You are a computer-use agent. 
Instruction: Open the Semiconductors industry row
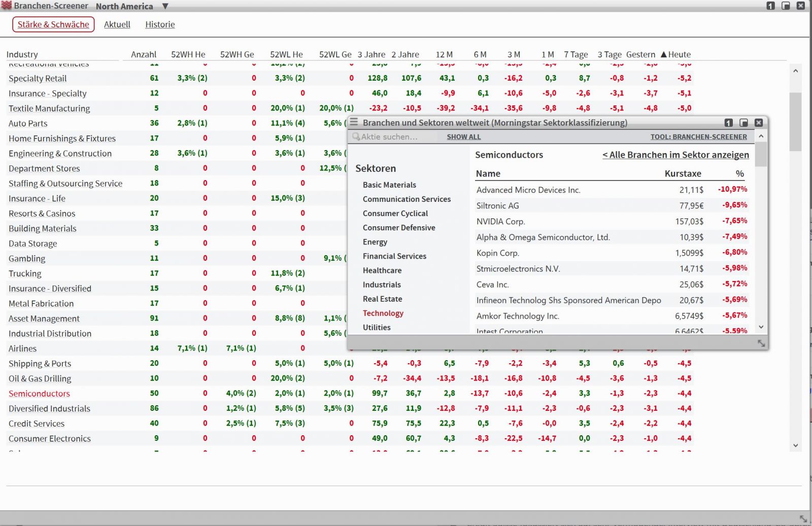tap(39, 394)
